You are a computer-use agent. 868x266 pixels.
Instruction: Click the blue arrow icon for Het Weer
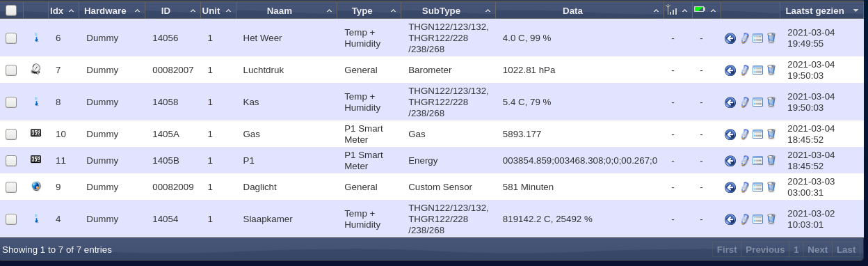tap(730, 38)
